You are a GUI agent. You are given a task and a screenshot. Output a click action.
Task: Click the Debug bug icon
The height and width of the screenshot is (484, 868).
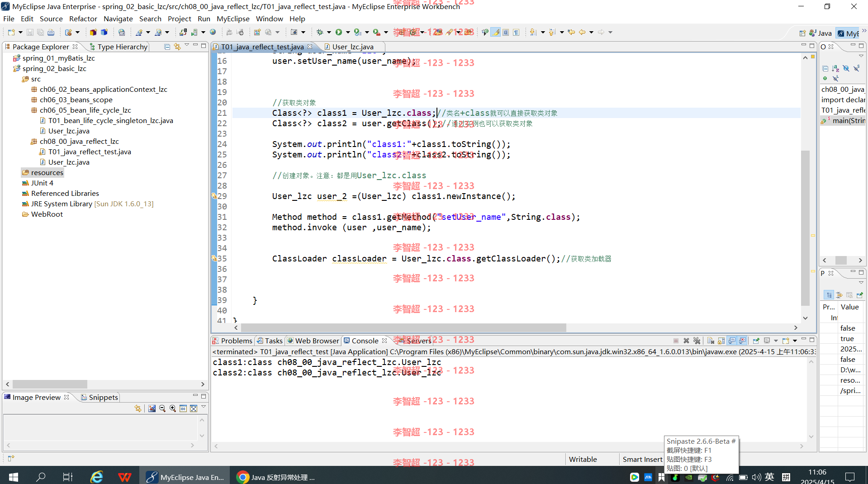[x=320, y=32]
